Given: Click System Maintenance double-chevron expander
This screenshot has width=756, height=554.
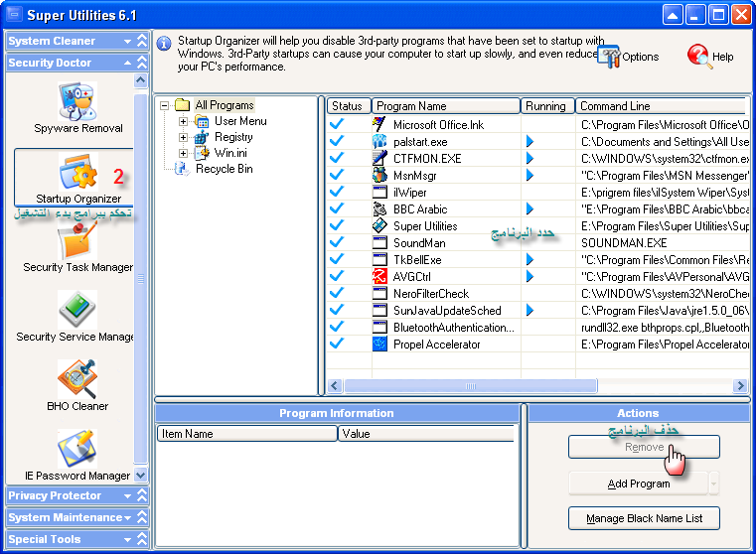Looking at the screenshot, I should click(142, 517).
